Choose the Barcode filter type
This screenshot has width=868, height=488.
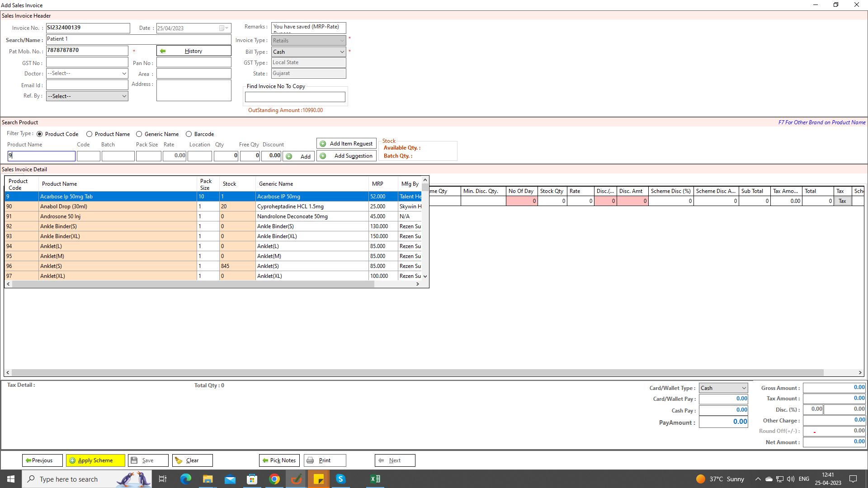tap(189, 134)
